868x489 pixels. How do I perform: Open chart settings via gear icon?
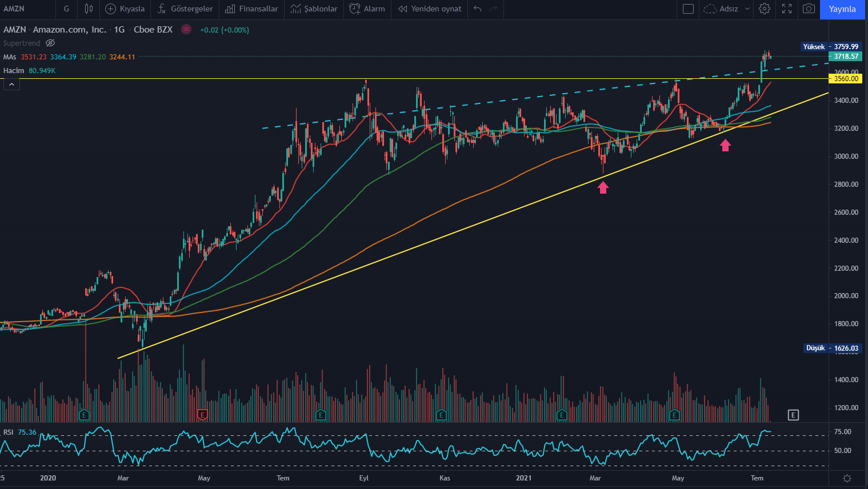pyautogui.click(x=765, y=9)
